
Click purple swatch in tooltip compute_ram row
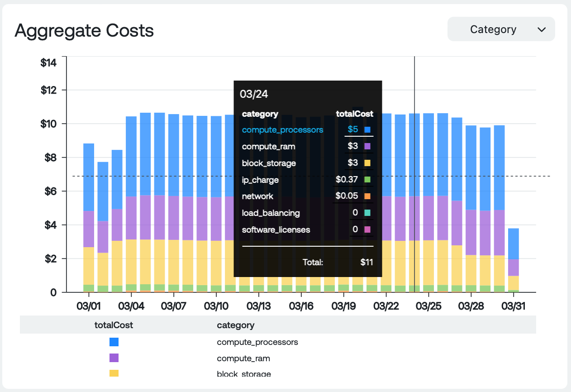tap(367, 146)
